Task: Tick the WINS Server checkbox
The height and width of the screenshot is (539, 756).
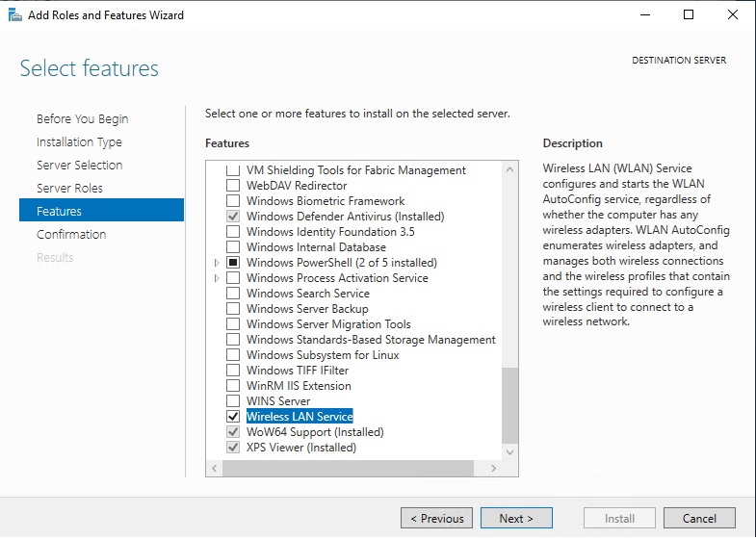Action: click(x=233, y=400)
